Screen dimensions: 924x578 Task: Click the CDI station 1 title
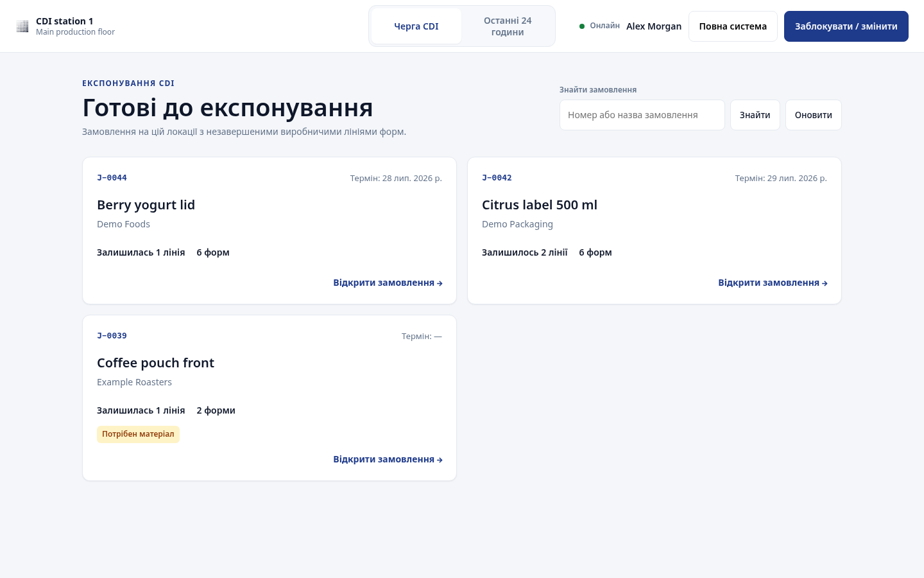[64, 21]
